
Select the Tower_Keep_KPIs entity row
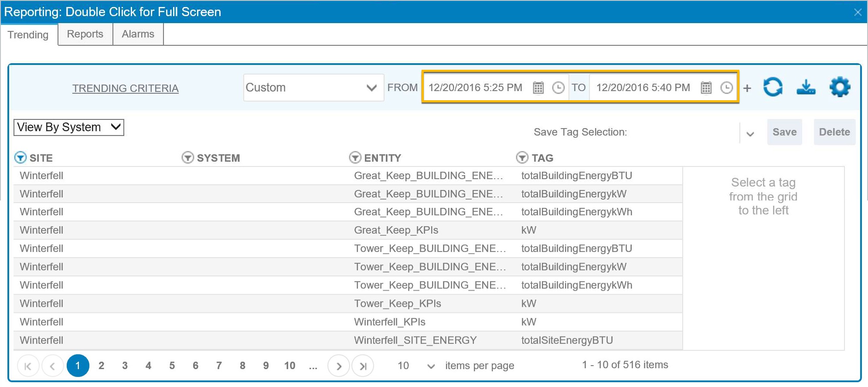click(x=348, y=303)
